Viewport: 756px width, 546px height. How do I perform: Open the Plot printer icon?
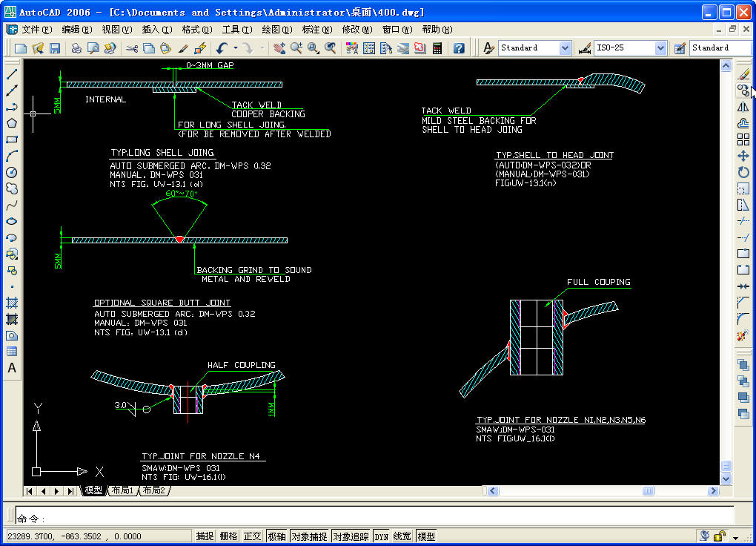pyautogui.click(x=76, y=47)
